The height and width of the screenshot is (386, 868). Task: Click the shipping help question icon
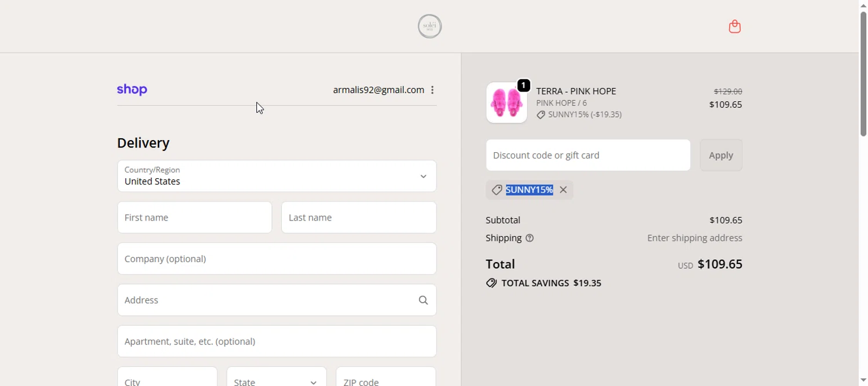(x=529, y=238)
